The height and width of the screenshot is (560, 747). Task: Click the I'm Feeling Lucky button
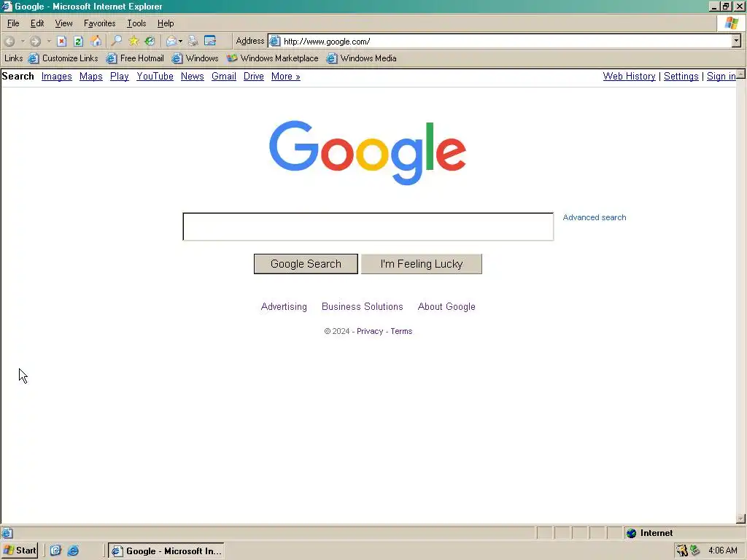[x=422, y=264]
